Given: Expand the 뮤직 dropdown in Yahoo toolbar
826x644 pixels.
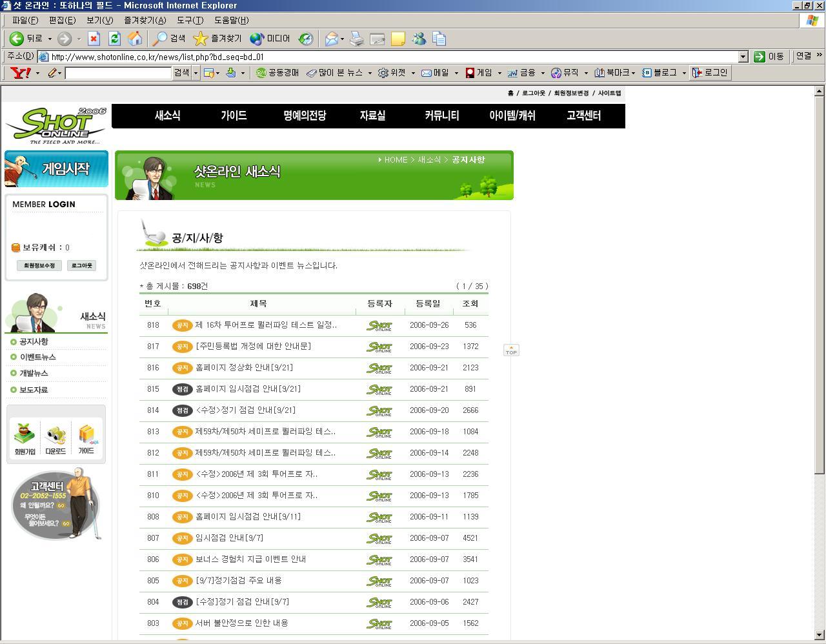Looking at the screenshot, I should 586,73.
